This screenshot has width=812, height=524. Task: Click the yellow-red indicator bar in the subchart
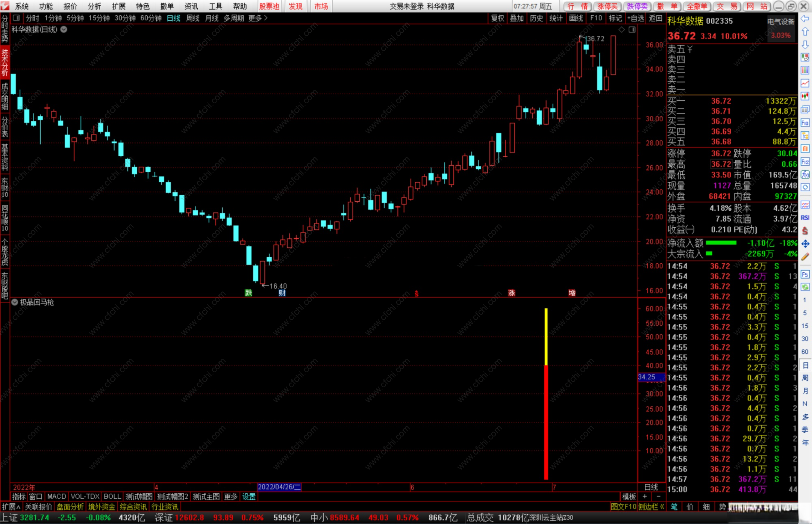(546, 394)
